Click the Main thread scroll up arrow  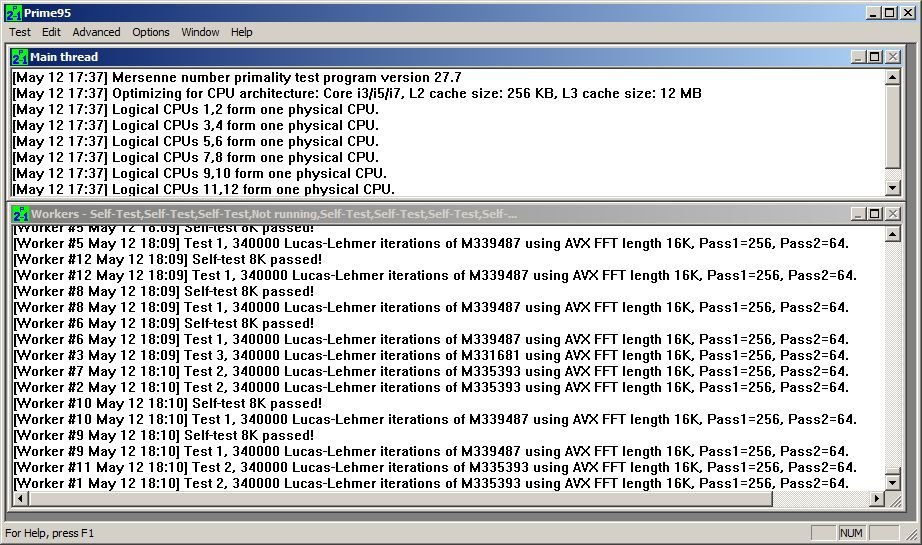893,77
